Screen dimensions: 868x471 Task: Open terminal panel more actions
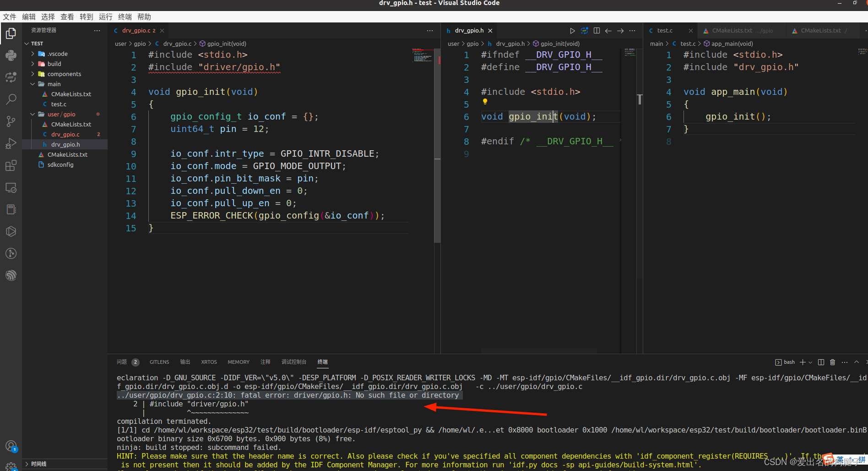pos(845,362)
